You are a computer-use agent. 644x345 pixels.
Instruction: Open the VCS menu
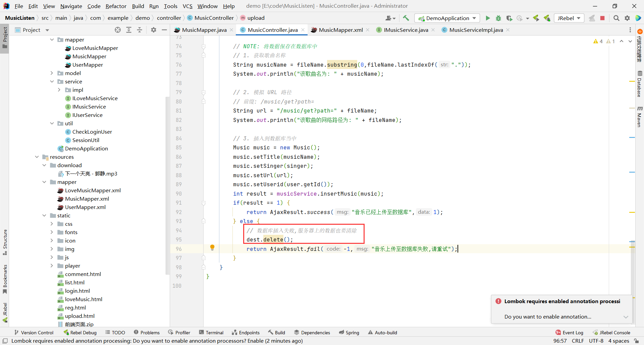coord(187,6)
